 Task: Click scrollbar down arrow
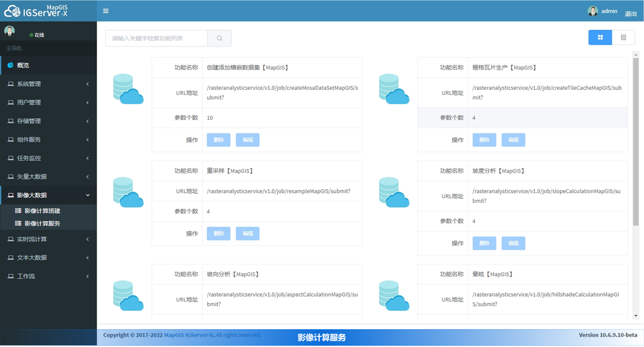click(x=636, y=316)
